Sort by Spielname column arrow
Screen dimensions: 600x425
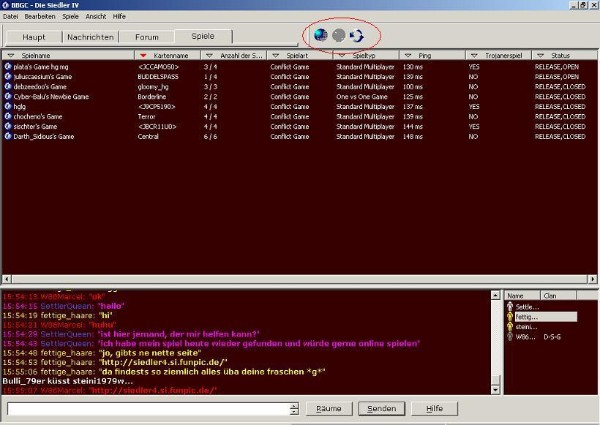(11, 56)
